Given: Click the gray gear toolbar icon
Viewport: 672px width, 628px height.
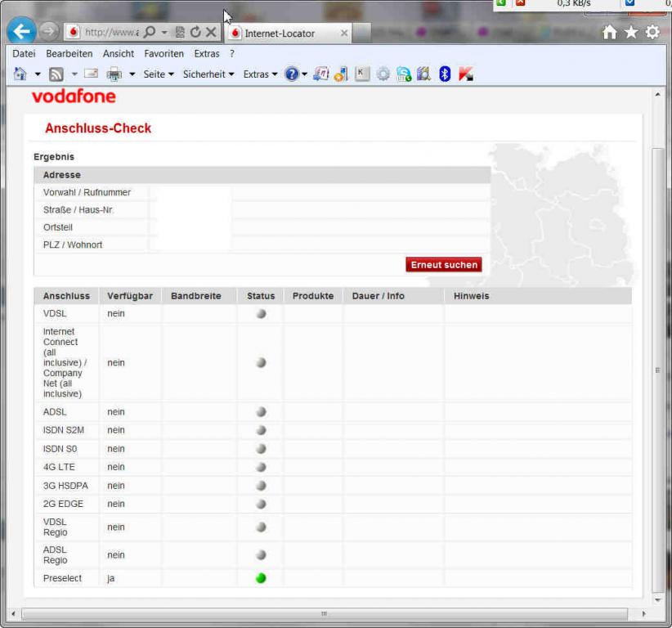Looking at the screenshot, I should (x=383, y=74).
